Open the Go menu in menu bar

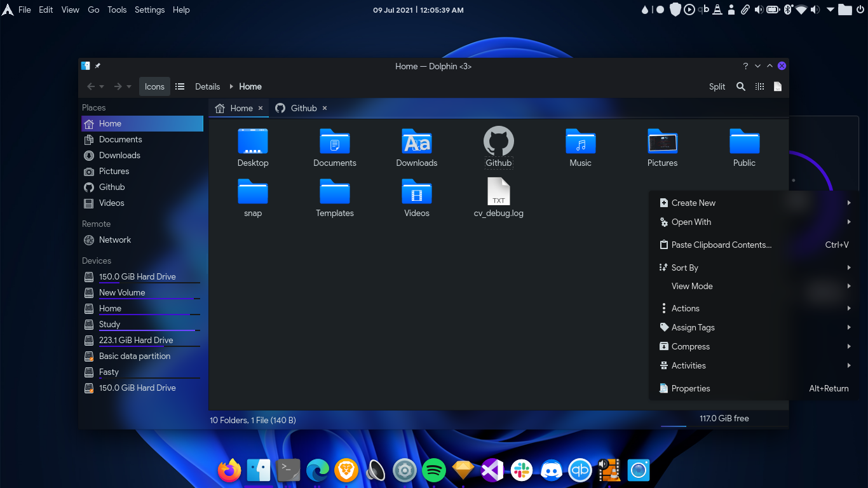click(x=93, y=10)
